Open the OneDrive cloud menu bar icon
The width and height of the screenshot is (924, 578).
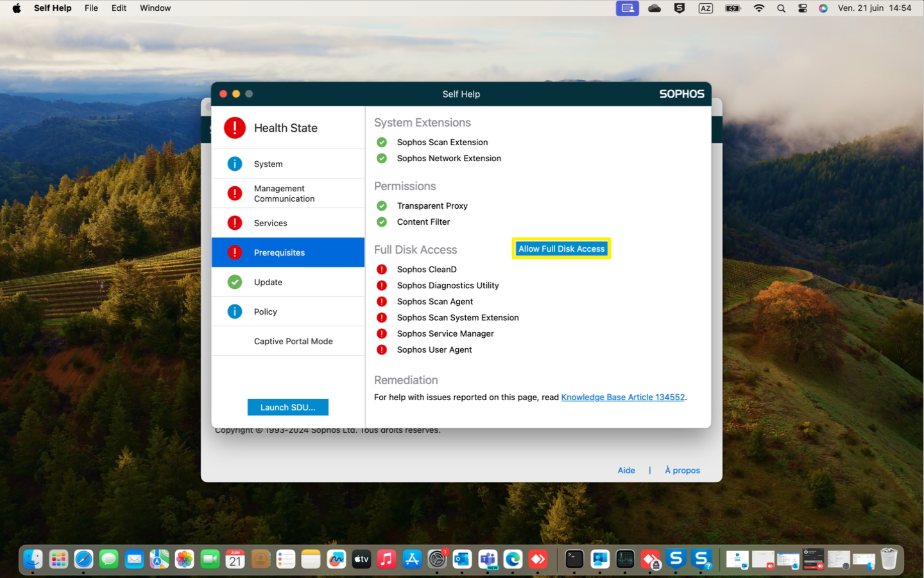(x=654, y=8)
